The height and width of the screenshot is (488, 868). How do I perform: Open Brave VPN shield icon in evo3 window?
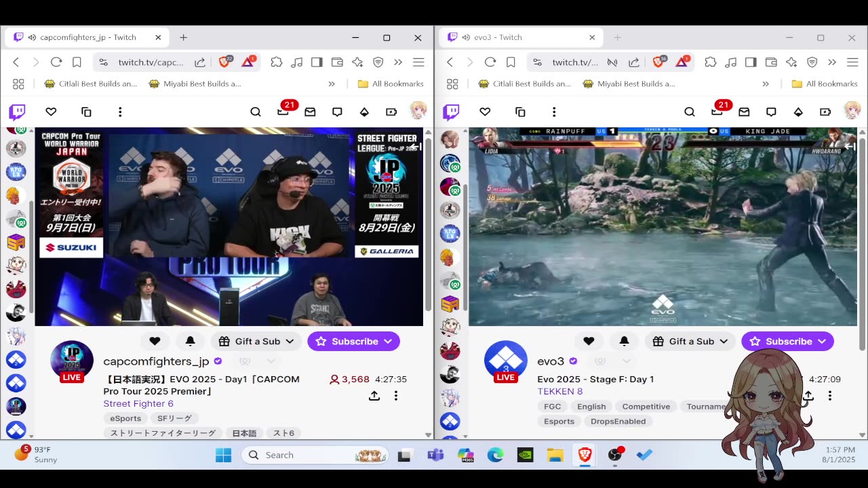coord(812,62)
